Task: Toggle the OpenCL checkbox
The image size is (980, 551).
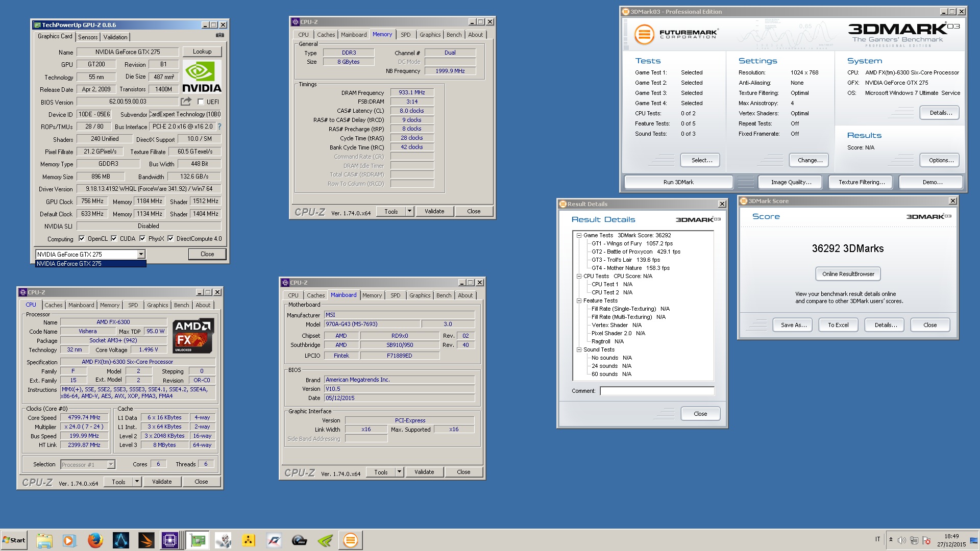Action: [82, 239]
